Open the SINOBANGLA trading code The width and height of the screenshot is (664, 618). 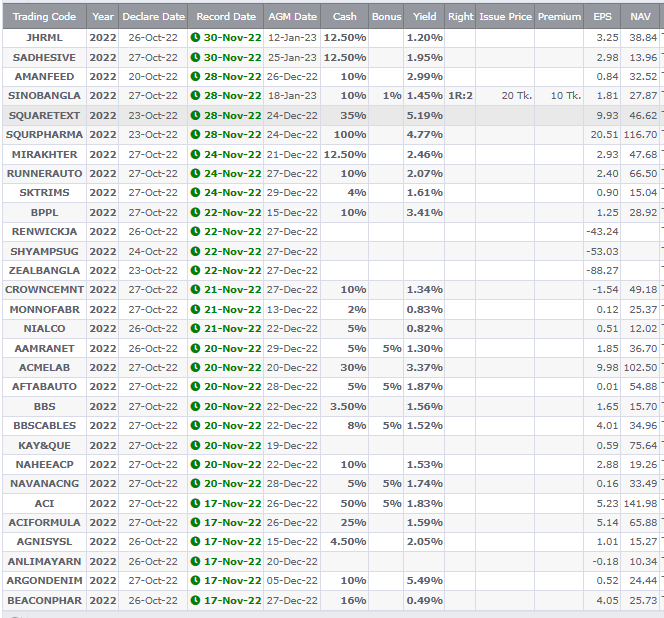tap(44, 96)
